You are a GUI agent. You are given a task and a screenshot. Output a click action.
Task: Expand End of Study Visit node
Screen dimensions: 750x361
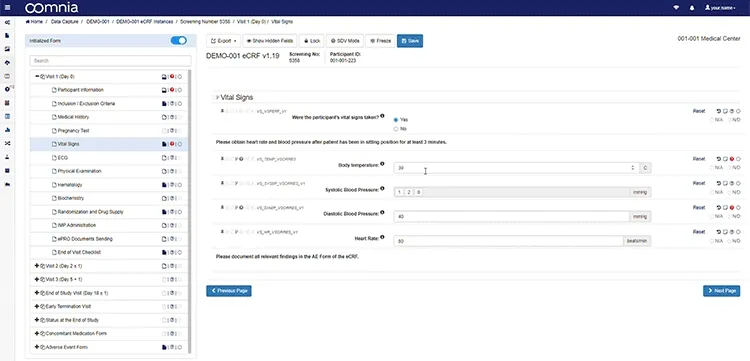tap(37, 293)
